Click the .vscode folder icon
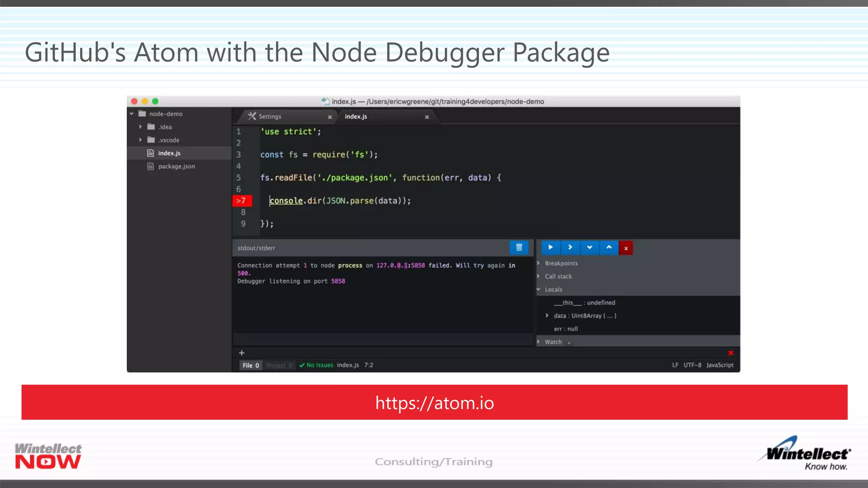868x488 pixels. pos(151,140)
